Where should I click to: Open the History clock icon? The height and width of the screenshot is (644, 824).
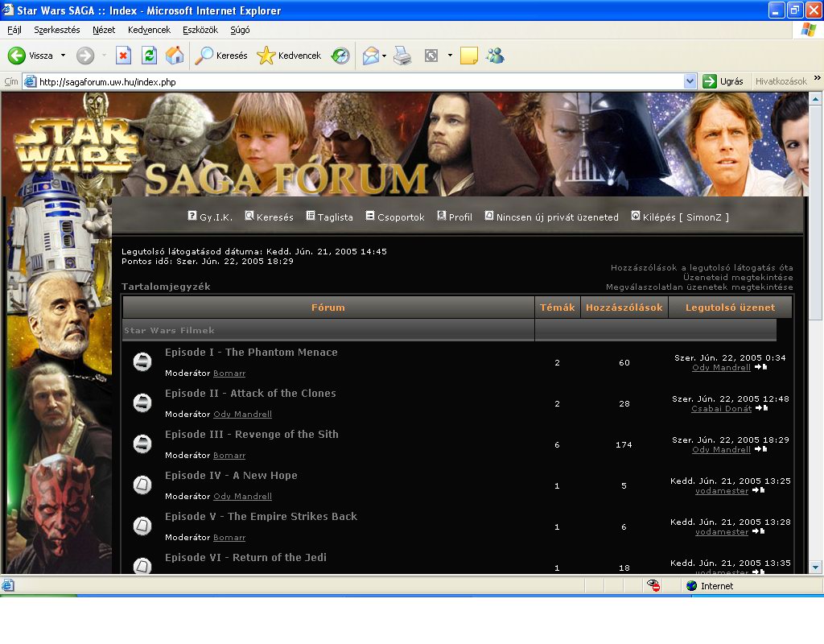pos(340,56)
